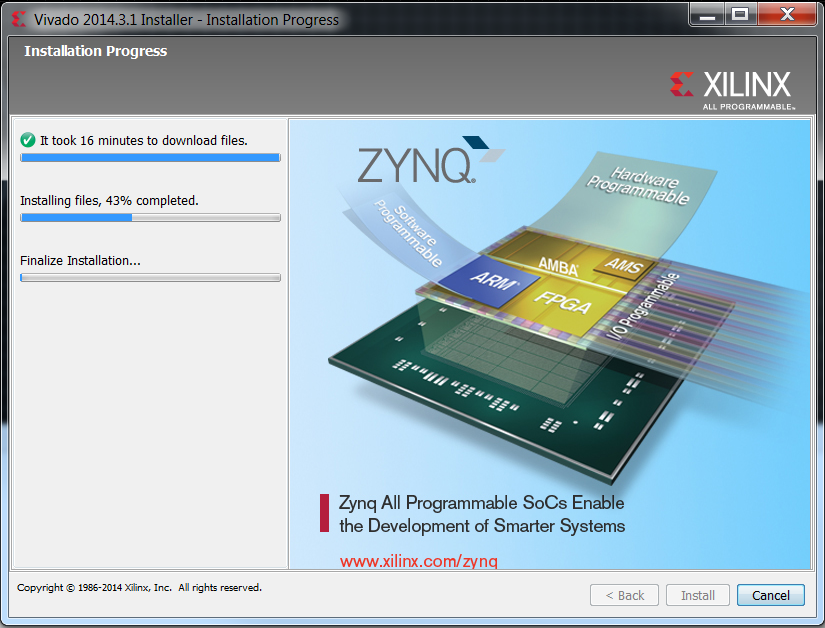This screenshot has width=825, height=628.
Task: Click the Vivado icon in the title bar
Action: [x=18, y=19]
